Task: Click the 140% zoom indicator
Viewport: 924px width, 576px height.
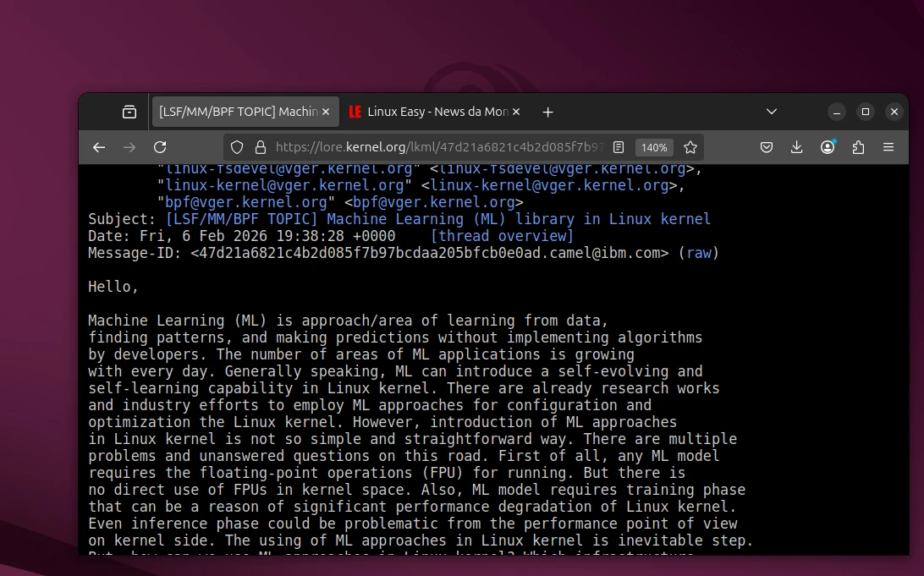Action: [653, 147]
